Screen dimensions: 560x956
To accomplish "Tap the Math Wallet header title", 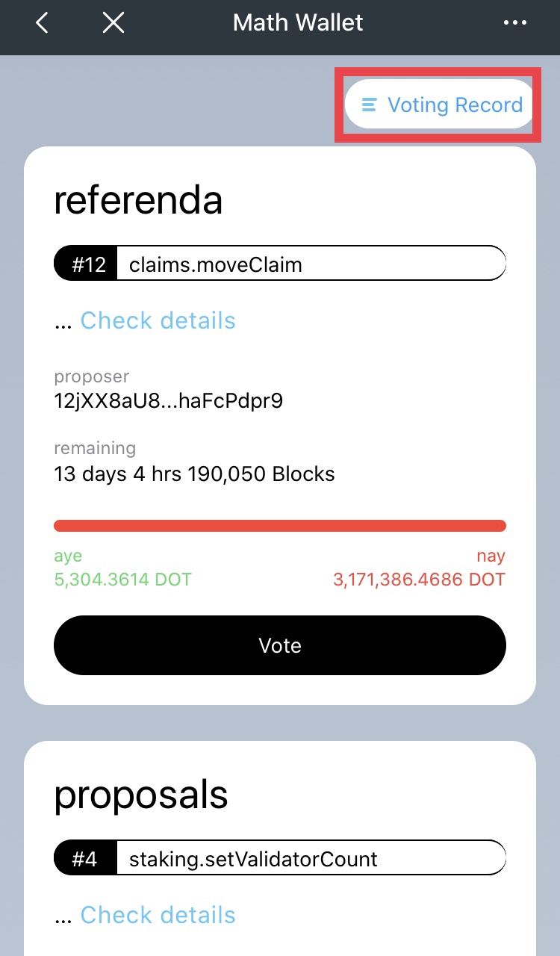I will [x=298, y=23].
